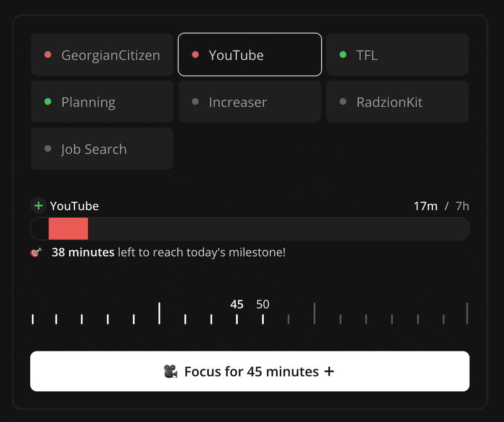Choose the Increaser project
Viewport: 504px width, 422px height.
pyautogui.click(x=250, y=102)
